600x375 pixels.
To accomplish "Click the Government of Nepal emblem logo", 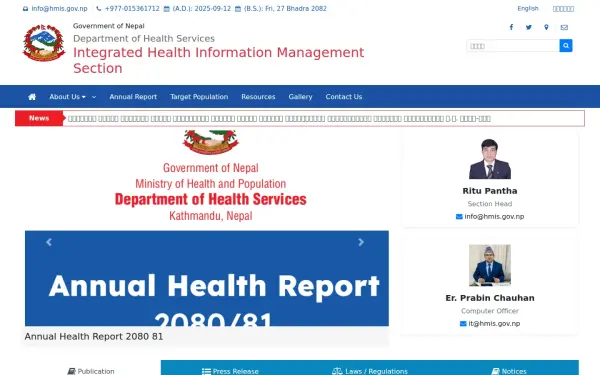I will pos(44,43).
